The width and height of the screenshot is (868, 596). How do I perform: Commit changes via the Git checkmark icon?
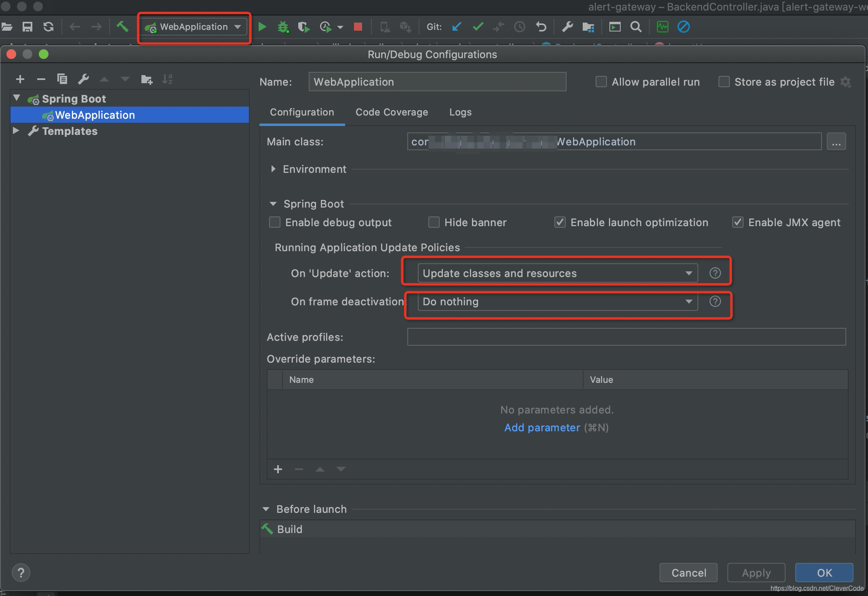[478, 27]
